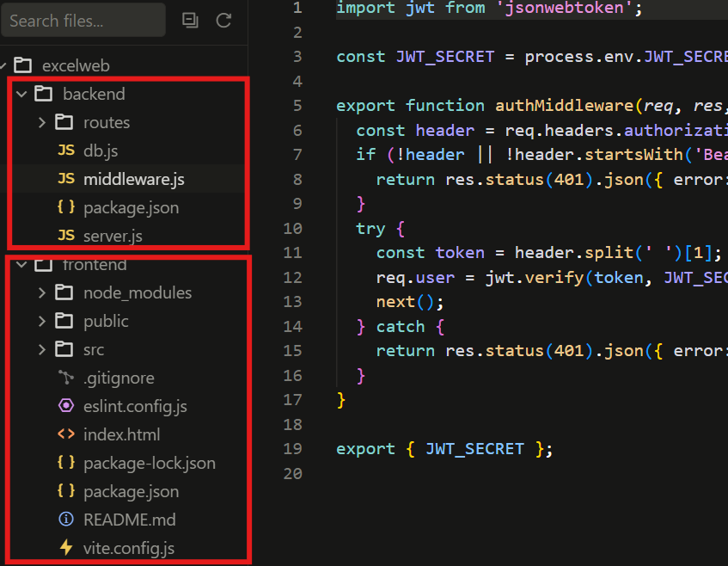Click line number 20 in the gutter
The height and width of the screenshot is (566, 728).
(x=293, y=473)
